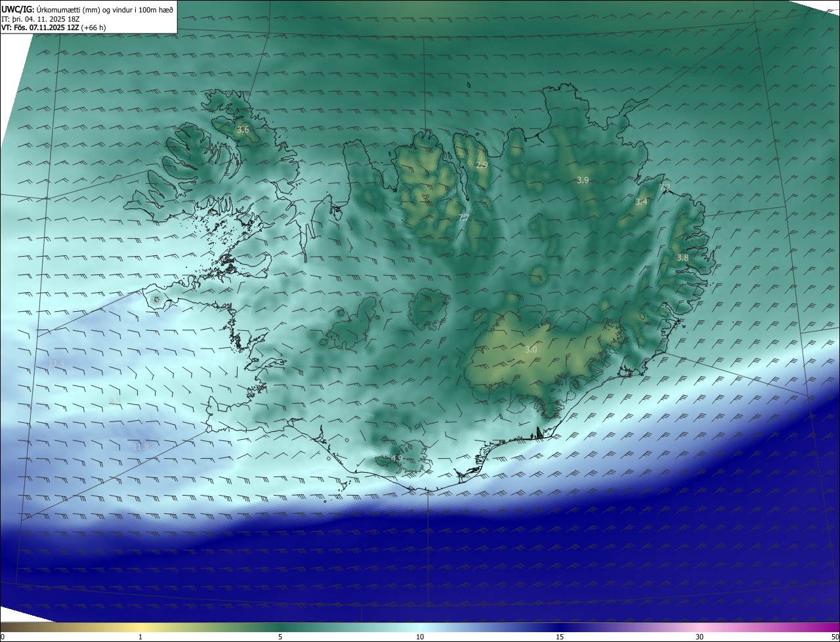Click the title 'Úrkomumætti (mm) og vindur í 100m hæð'
Screen dimensions: 840x642
click(x=105, y=9)
